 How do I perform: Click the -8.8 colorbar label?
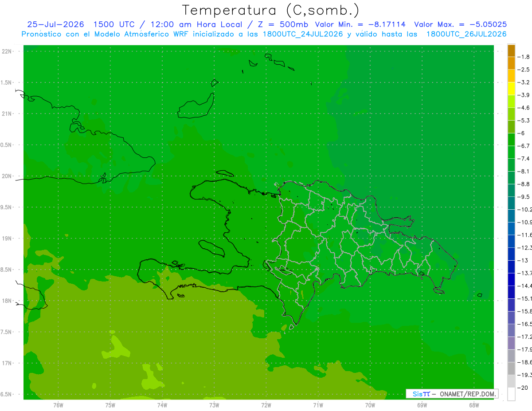pos(524,184)
